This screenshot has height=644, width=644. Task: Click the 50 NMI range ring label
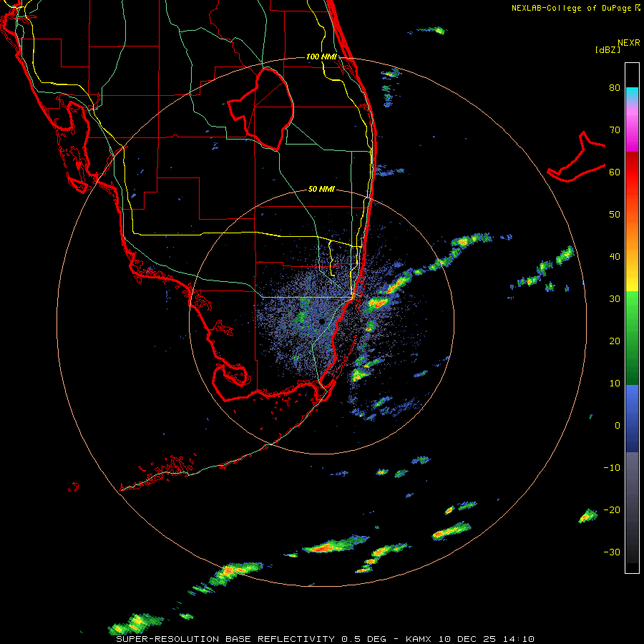point(321,189)
